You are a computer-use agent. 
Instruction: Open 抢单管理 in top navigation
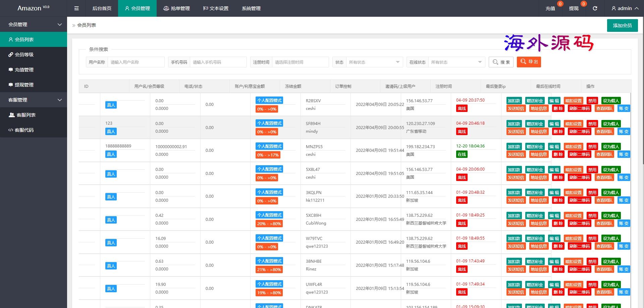pos(177,8)
